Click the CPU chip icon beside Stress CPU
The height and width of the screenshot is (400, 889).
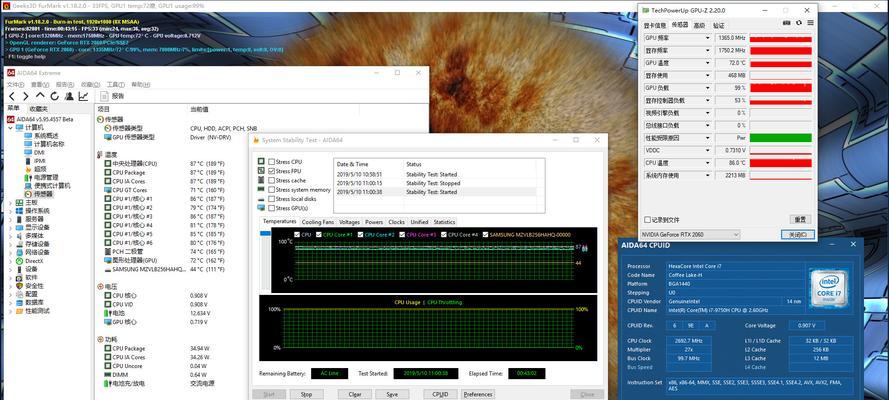[261, 161]
